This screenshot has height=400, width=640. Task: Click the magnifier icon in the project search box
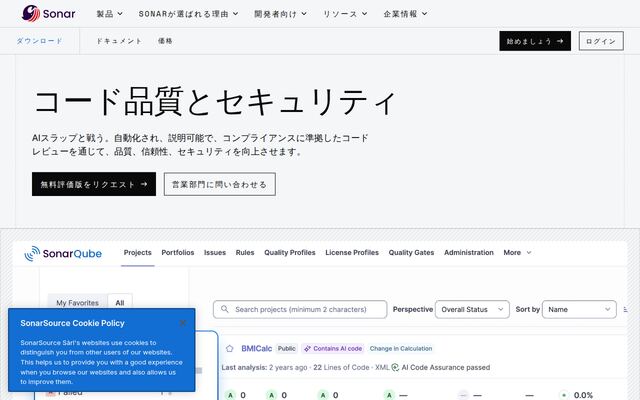point(224,309)
